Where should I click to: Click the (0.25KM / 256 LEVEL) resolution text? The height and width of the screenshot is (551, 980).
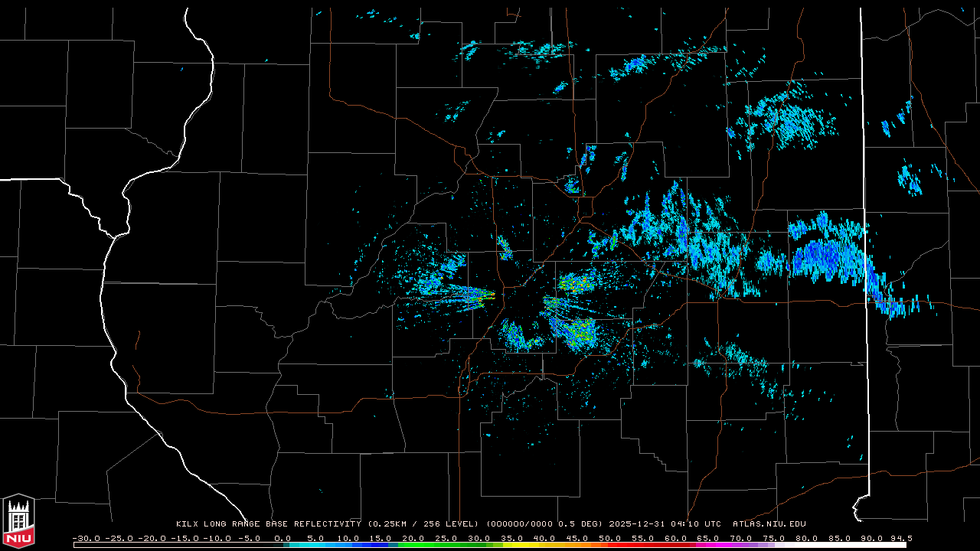point(423,524)
